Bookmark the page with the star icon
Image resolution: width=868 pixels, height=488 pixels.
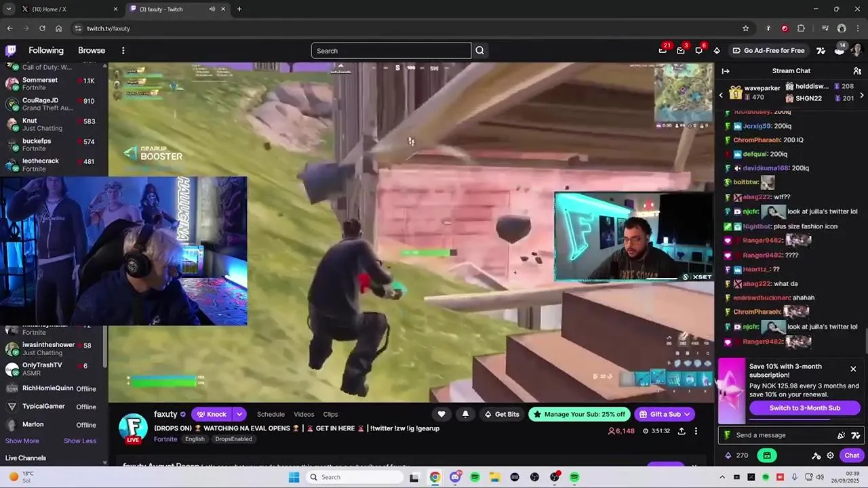tap(746, 28)
